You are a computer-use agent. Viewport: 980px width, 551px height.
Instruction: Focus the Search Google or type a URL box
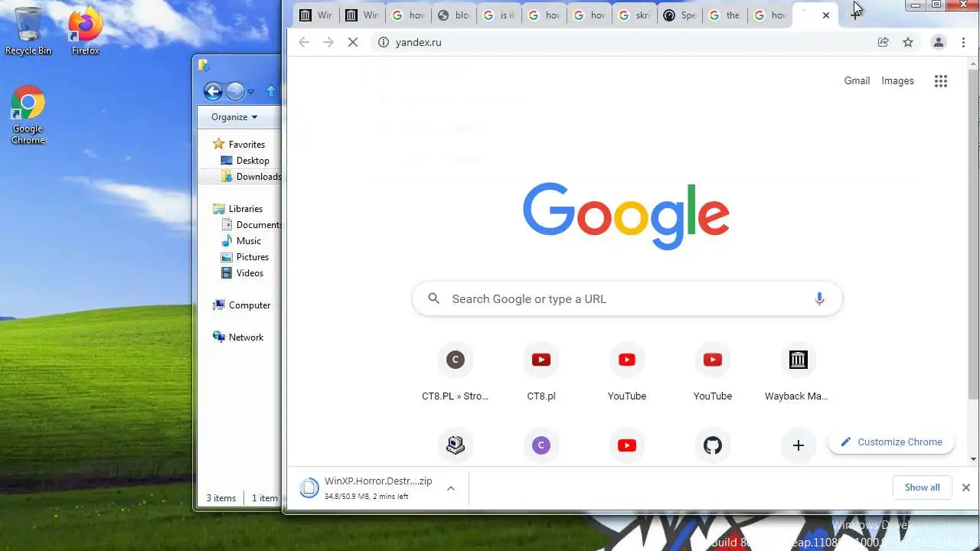[x=627, y=298]
